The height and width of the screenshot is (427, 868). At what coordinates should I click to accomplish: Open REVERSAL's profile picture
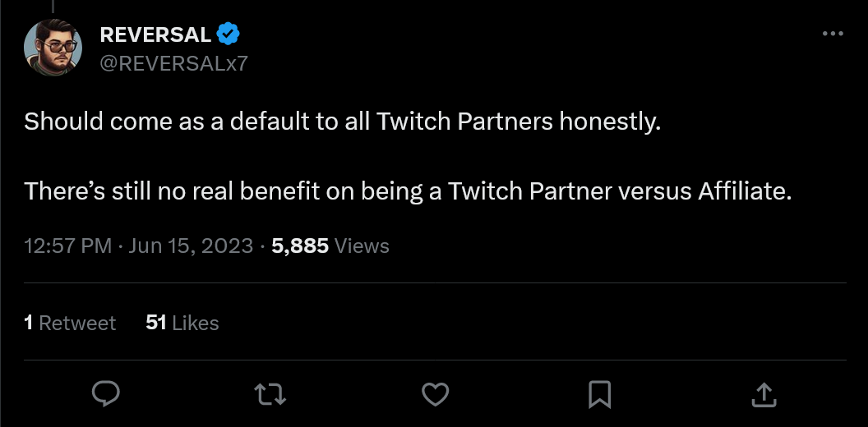click(52, 48)
